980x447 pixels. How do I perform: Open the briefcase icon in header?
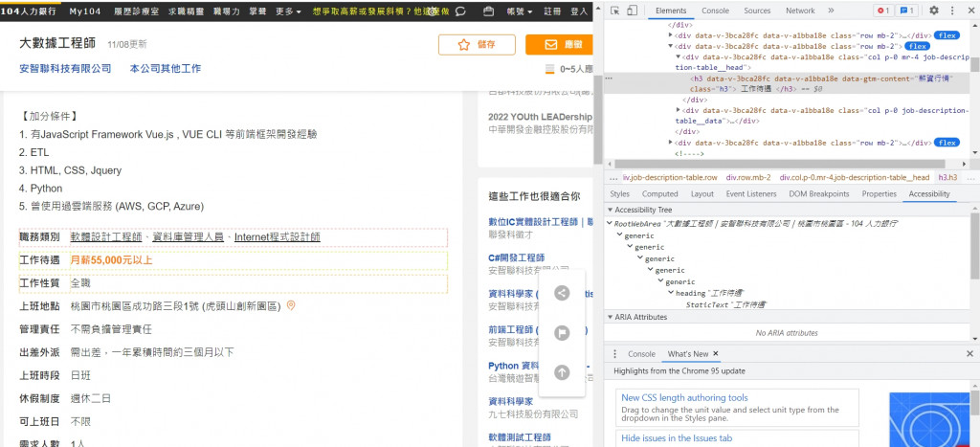[x=489, y=11]
